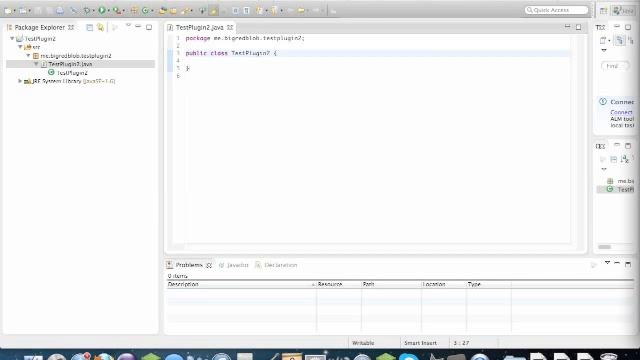Toggle Block Selection mode in toolbar
The width and height of the screenshot is (640, 360).
[x=235, y=10]
